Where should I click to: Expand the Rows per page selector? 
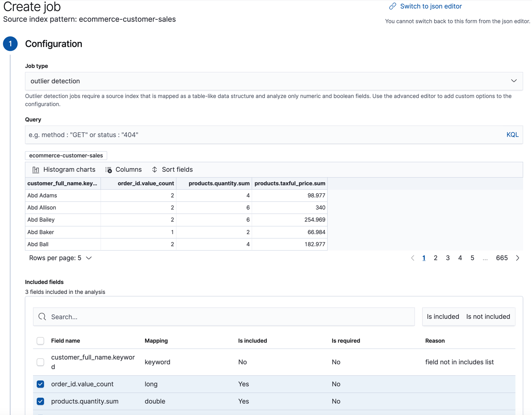click(x=61, y=258)
